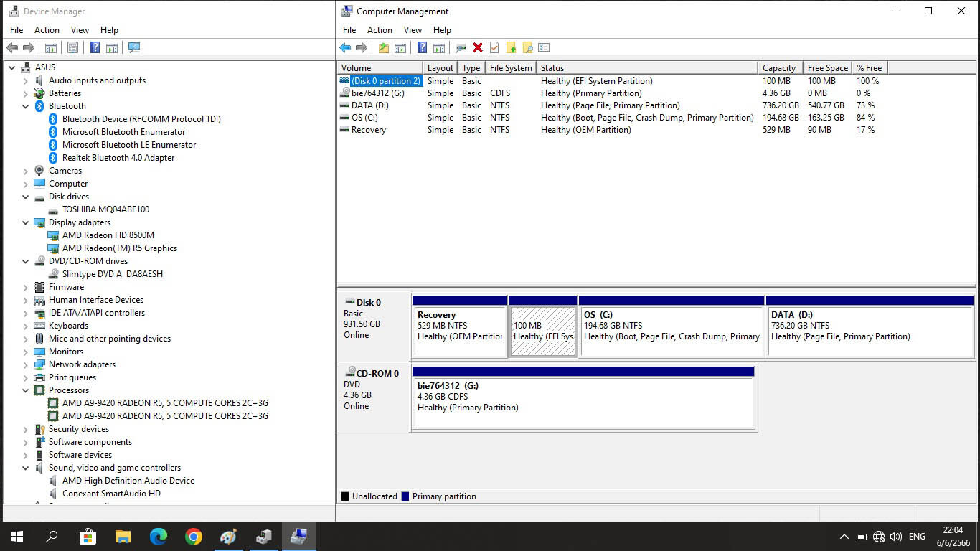980x551 pixels.
Task: Select AMD High Definition Audio Device
Action: tap(128, 481)
